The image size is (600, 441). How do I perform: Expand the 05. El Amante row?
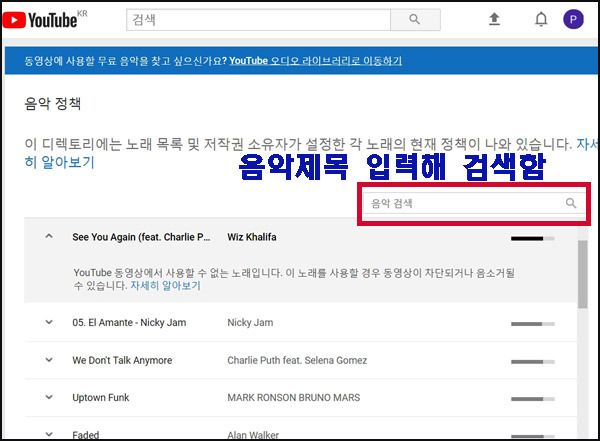pyautogui.click(x=49, y=322)
